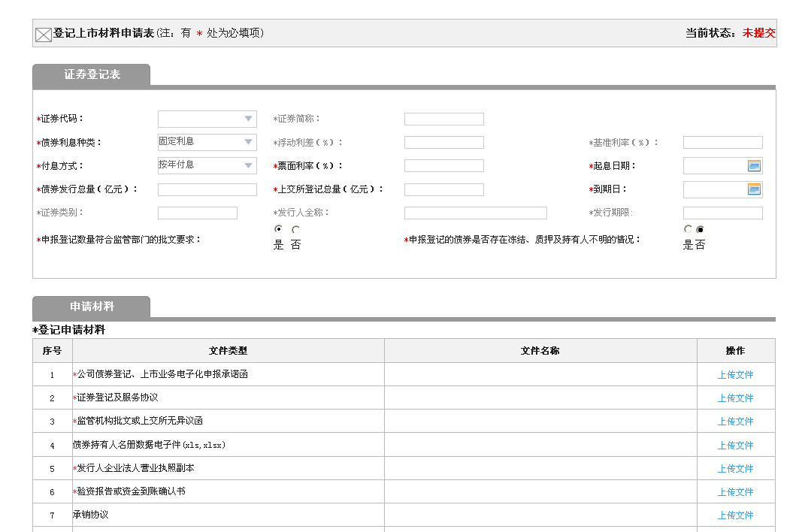796x532 pixels.
Task: Select 是 radio for 申报登记数量符合批文要求
Action: click(278, 229)
